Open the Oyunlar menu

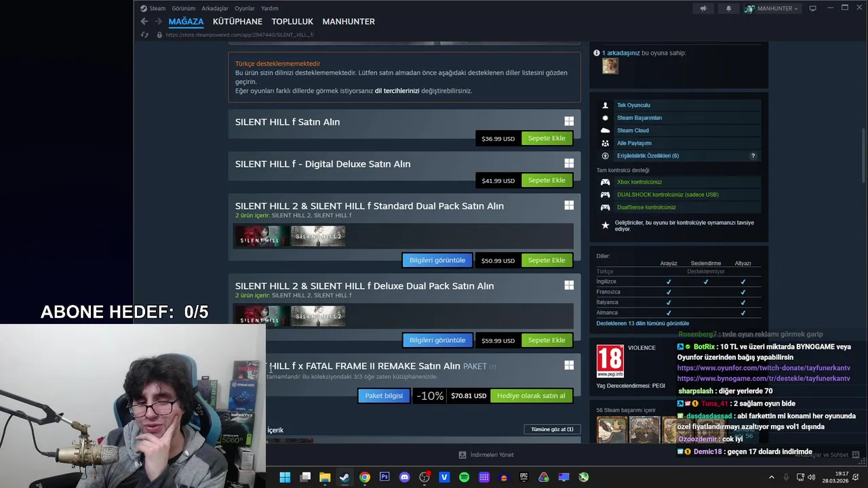245,8
